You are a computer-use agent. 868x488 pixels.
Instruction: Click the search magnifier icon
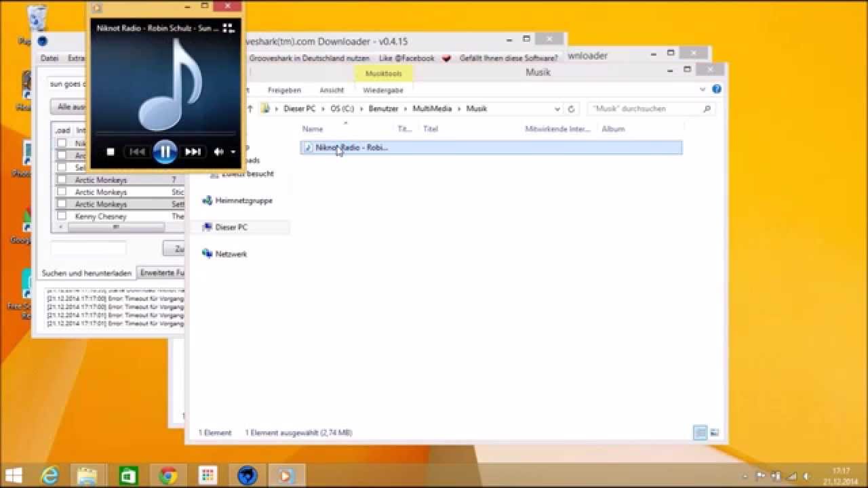pyautogui.click(x=707, y=108)
